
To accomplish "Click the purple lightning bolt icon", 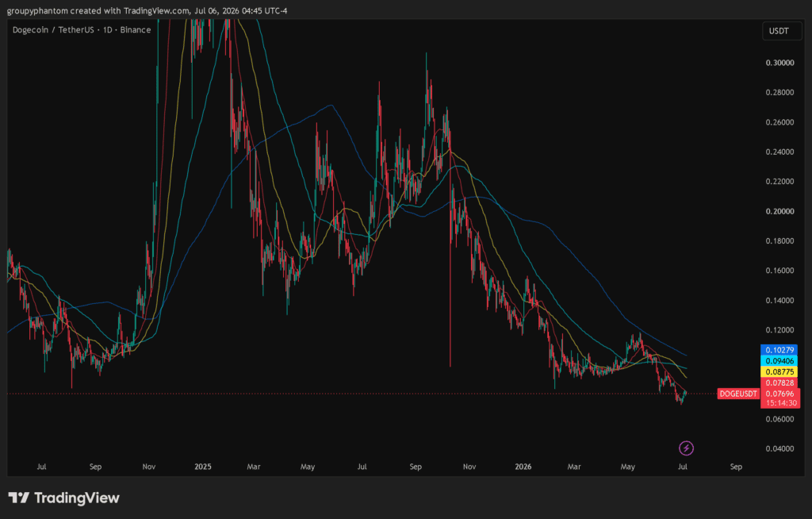I will click(686, 448).
